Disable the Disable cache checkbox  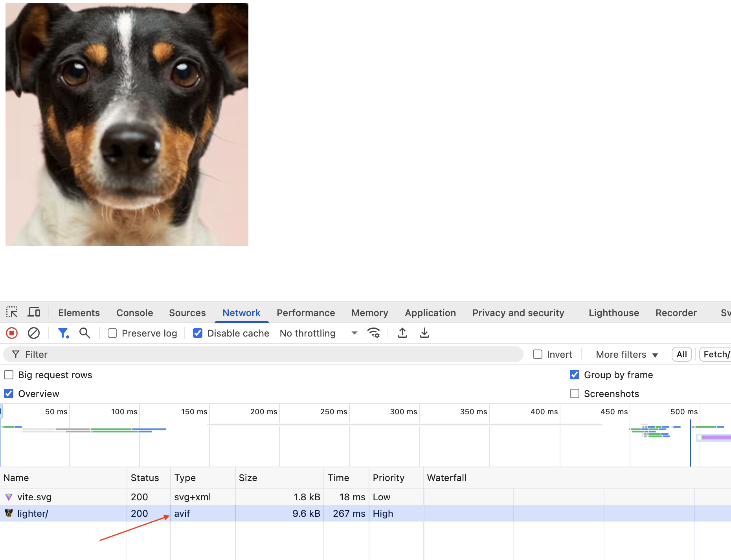(197, 333)
